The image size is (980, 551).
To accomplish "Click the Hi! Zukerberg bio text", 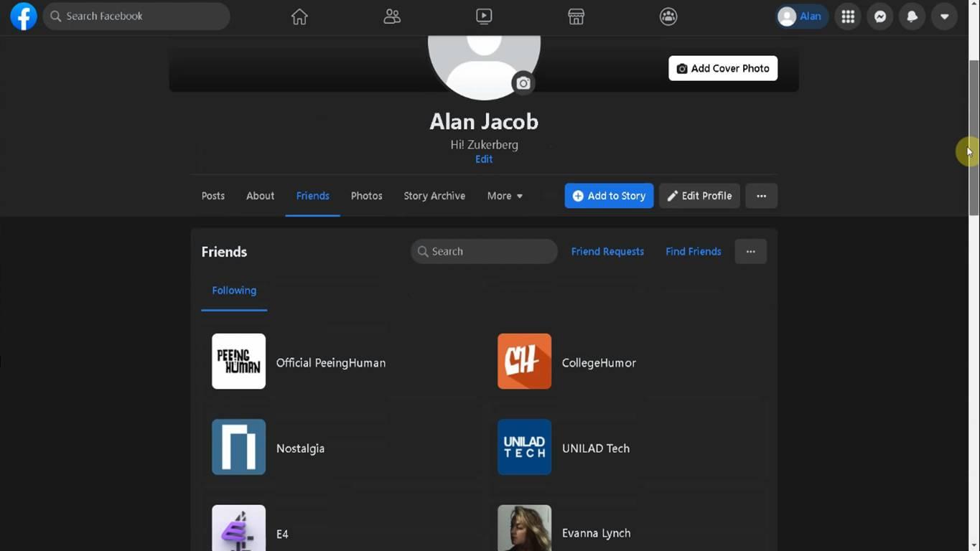I will (x=484, y=144).
